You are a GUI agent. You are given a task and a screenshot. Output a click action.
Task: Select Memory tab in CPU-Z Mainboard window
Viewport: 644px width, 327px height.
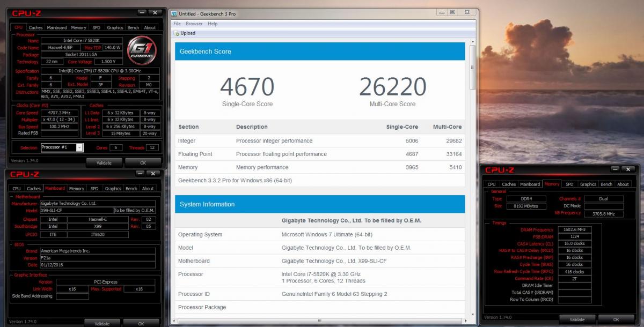(x=76, y=188)
